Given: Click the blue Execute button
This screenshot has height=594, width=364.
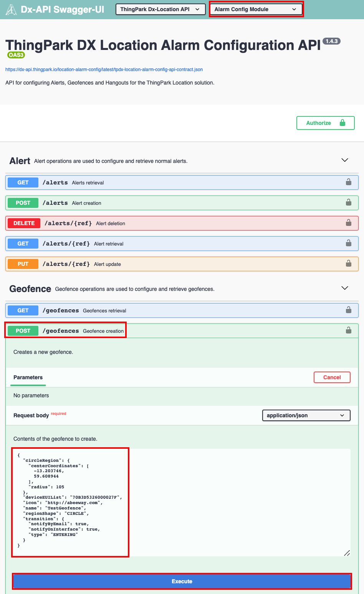Looking at the screenshot, I should pyautogui.click(x=182, y=581).
